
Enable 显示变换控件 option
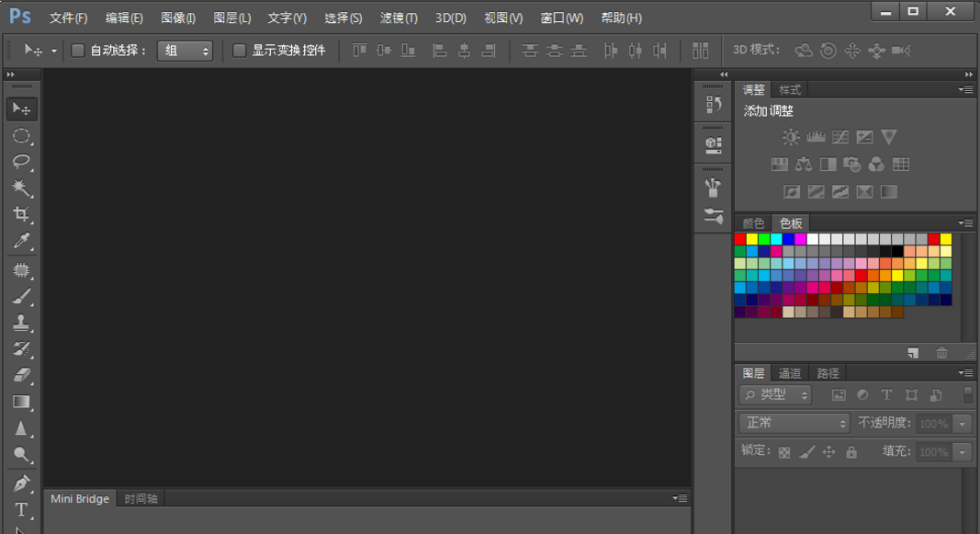[x=237, y=51]
